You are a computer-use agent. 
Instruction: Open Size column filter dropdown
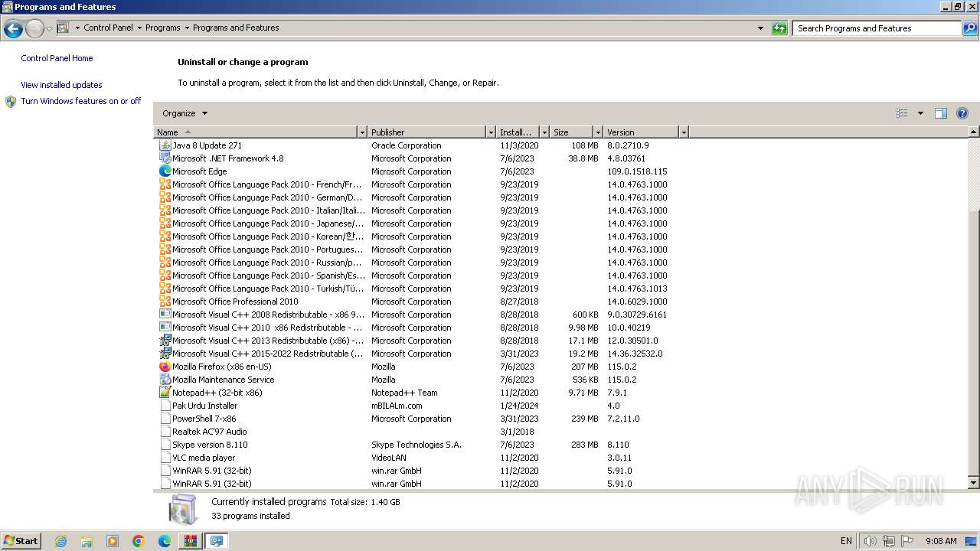pyautogui.click(x=597, y=132)
